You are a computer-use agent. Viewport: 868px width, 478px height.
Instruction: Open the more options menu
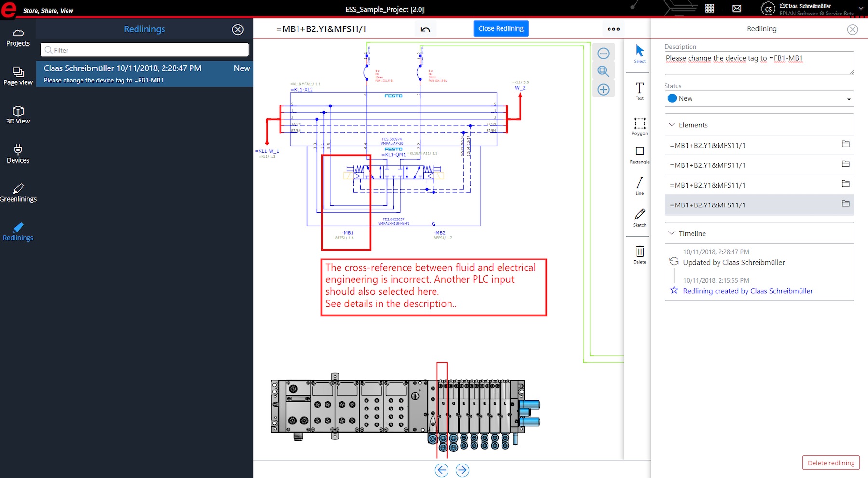coord(613,29)
